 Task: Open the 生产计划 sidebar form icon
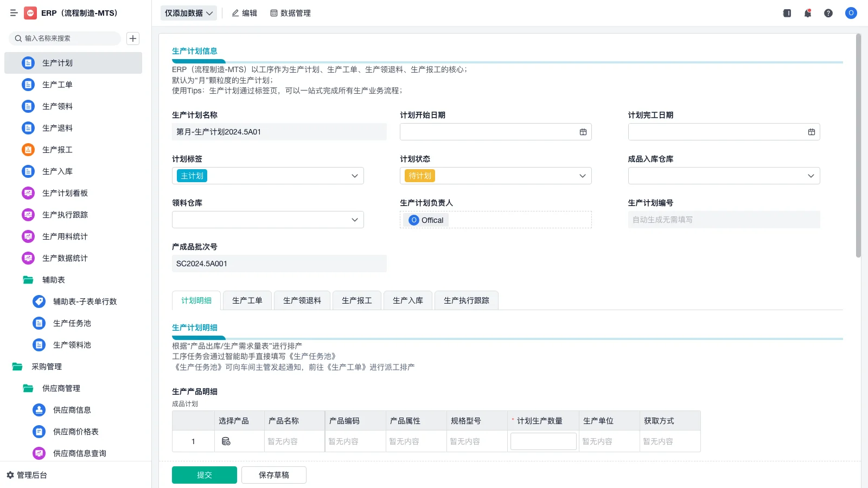coord(28,63)
